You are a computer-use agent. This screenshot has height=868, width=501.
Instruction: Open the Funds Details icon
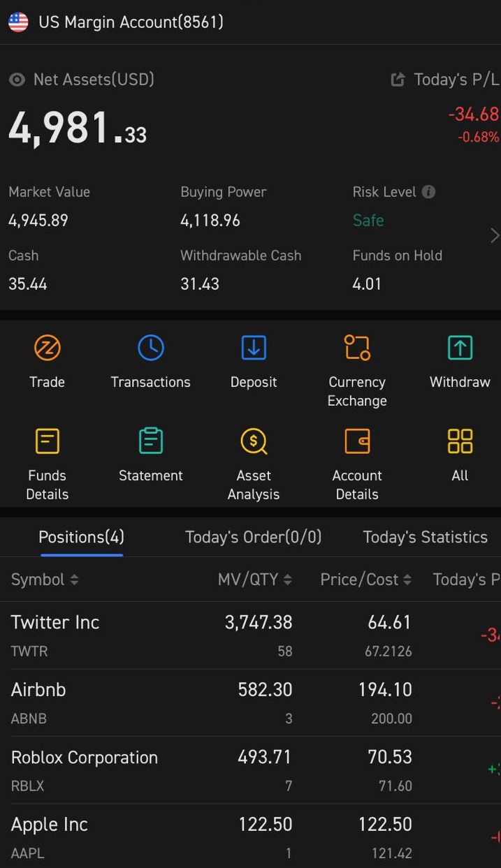(x=47, y=441)
